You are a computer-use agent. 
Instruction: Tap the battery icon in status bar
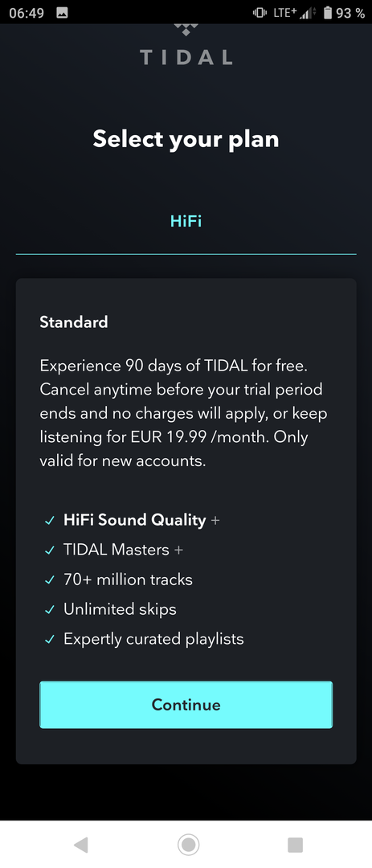pyautogui.click(x=328, y=13)
